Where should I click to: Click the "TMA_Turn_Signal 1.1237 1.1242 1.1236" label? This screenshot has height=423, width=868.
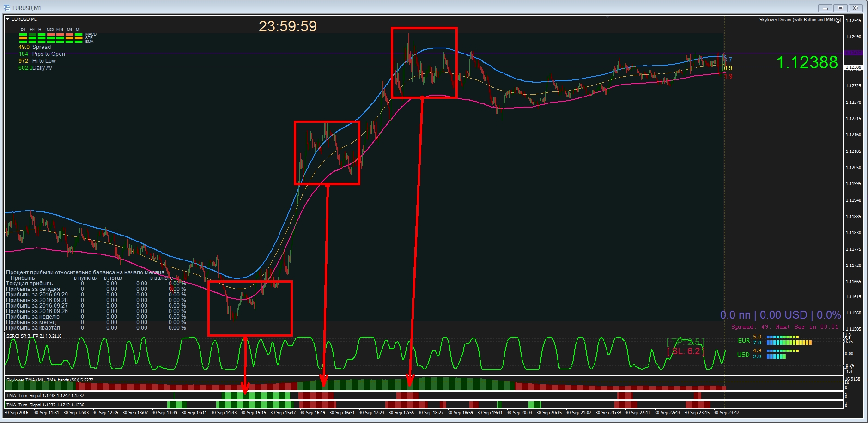(x=45, y=405)
